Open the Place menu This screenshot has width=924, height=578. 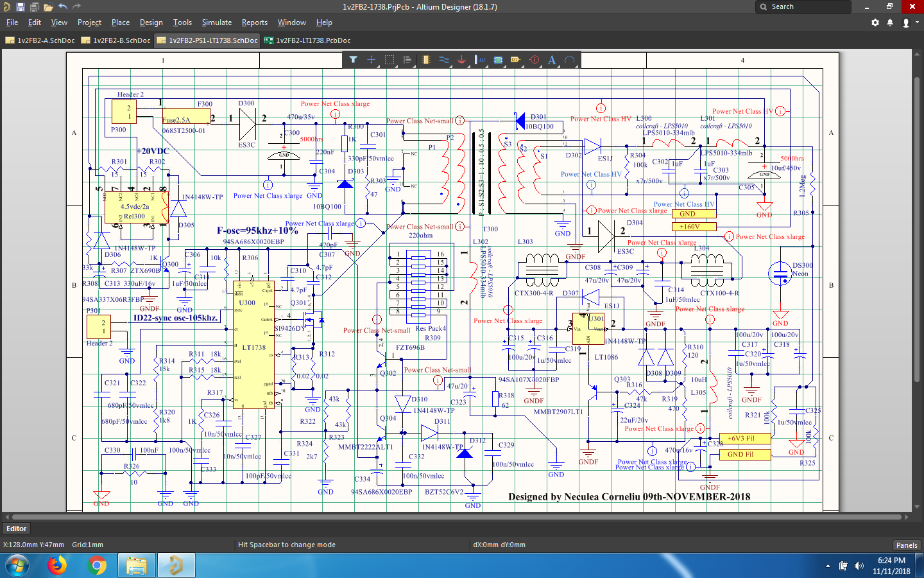121,22
